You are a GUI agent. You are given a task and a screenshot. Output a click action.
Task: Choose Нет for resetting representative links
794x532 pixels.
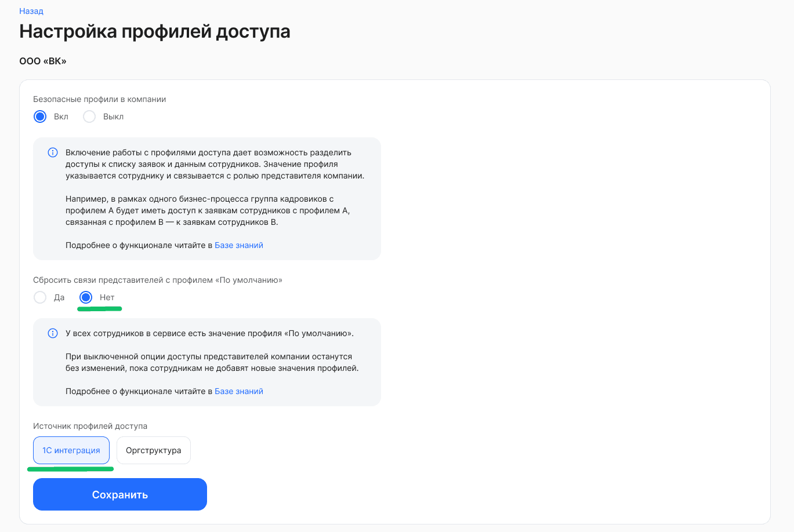(x=85, y=297)
